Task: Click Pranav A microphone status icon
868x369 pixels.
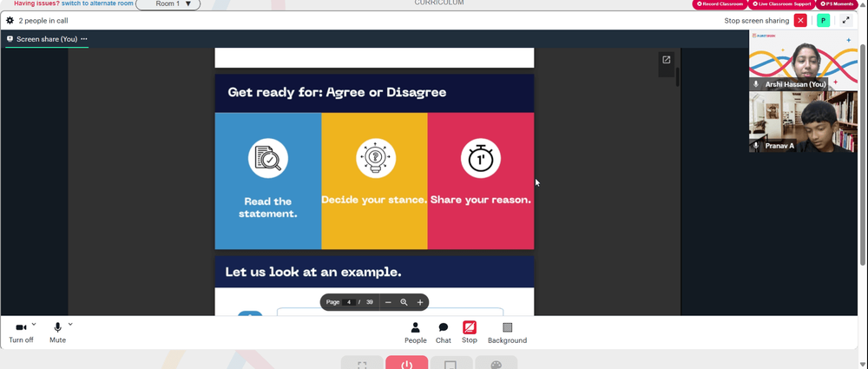Action: [756, 146]
